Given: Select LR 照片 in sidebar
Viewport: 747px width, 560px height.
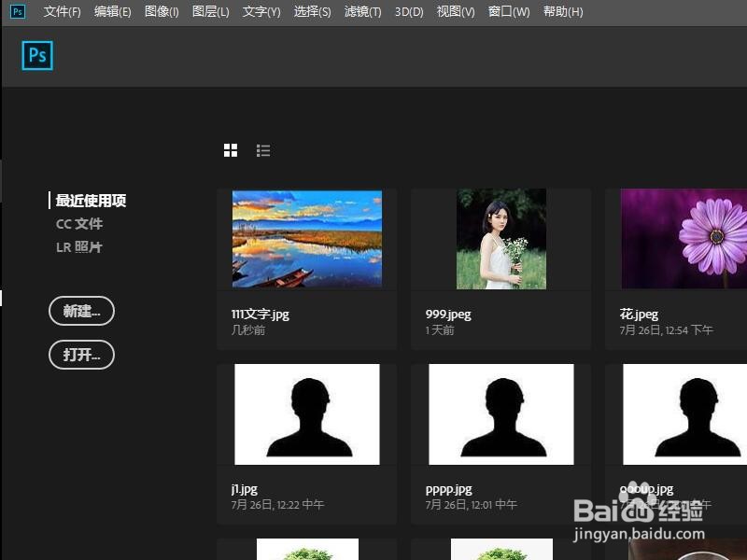Looking at the screenshot, I should point(79,247).
